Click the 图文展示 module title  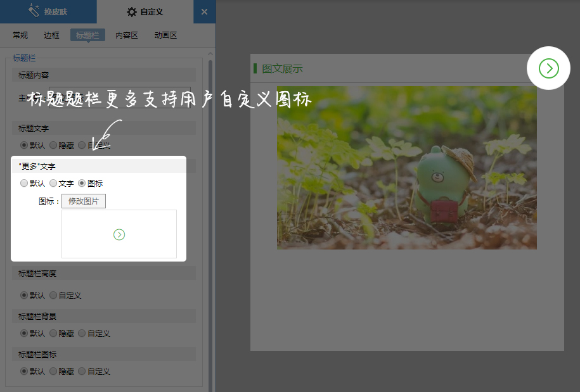[282, 69]
